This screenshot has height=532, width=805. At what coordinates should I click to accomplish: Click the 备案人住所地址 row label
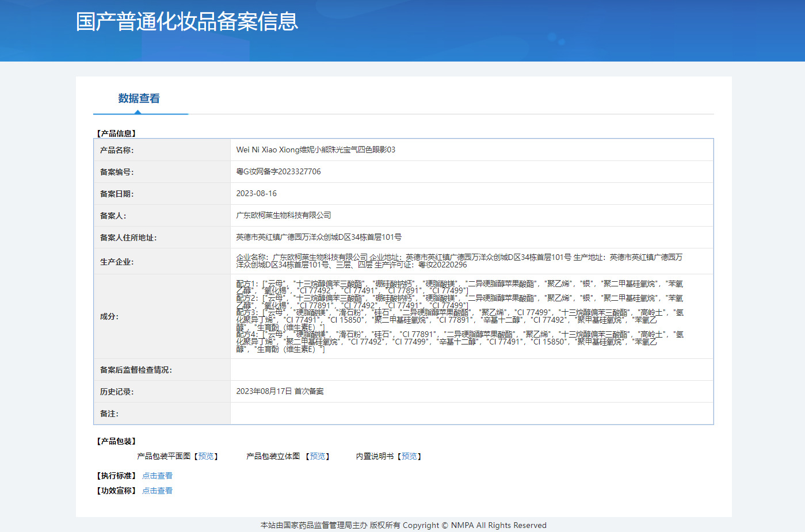click(128, 238)
